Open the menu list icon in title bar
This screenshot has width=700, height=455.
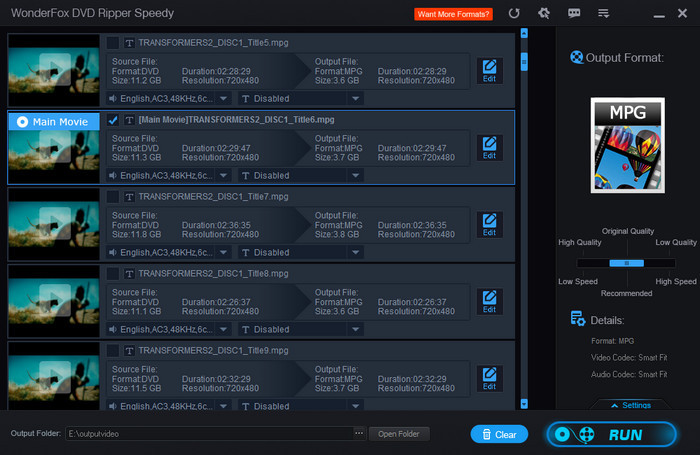pyautogui.click(x=604, y=14)
